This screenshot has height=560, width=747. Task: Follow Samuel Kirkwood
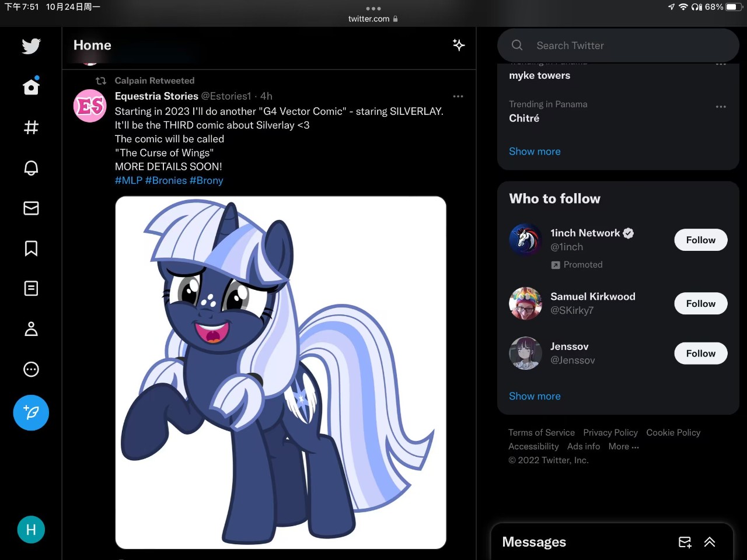[x=700, y=303]
